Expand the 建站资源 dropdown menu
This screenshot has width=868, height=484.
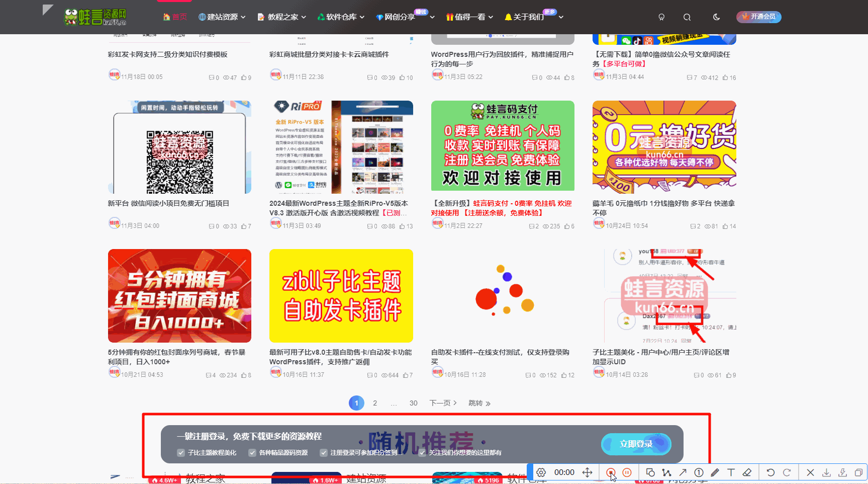pyautogui.click(x=221, y=17)
